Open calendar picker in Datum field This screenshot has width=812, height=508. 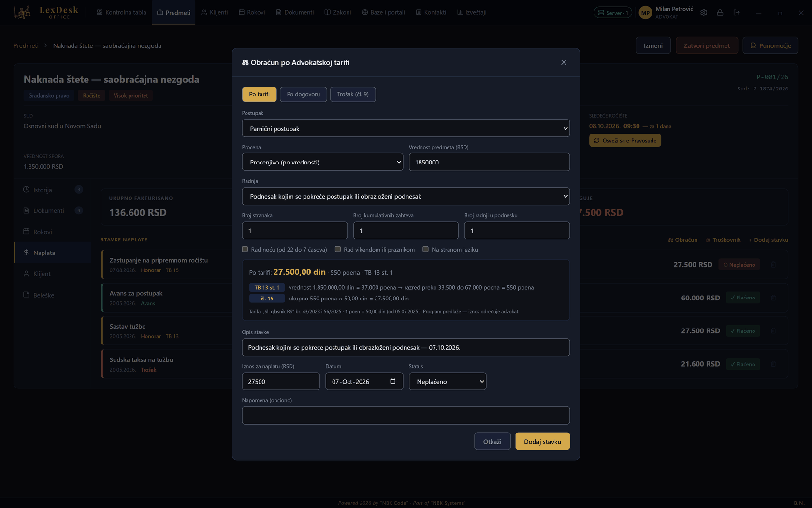point(393,381)
